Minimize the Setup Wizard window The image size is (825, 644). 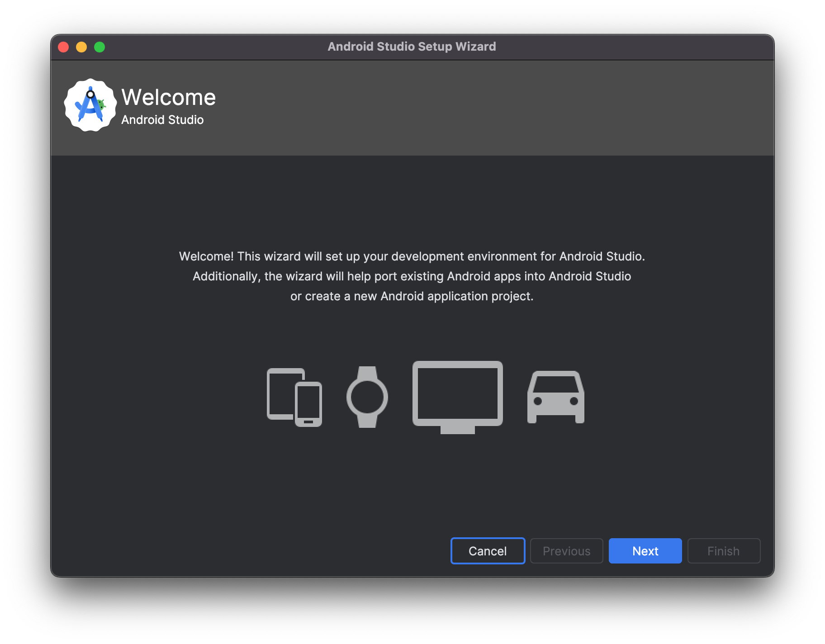tap(81, 47)
